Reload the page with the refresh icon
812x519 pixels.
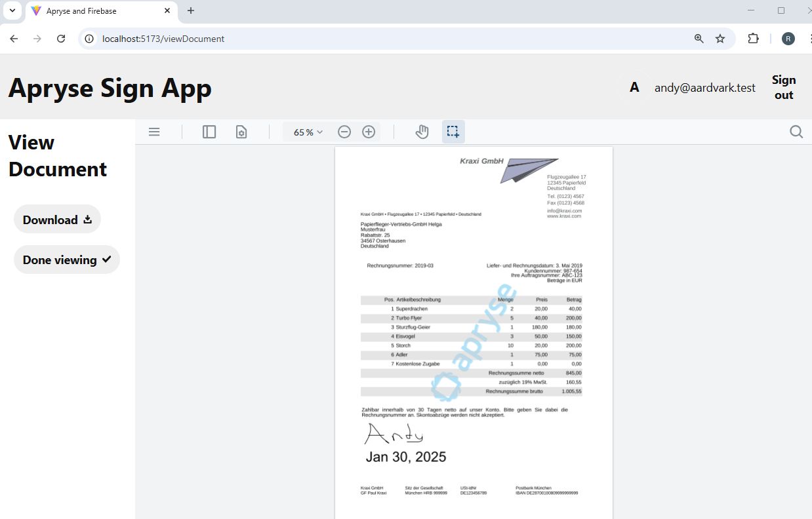pos(61,39)
